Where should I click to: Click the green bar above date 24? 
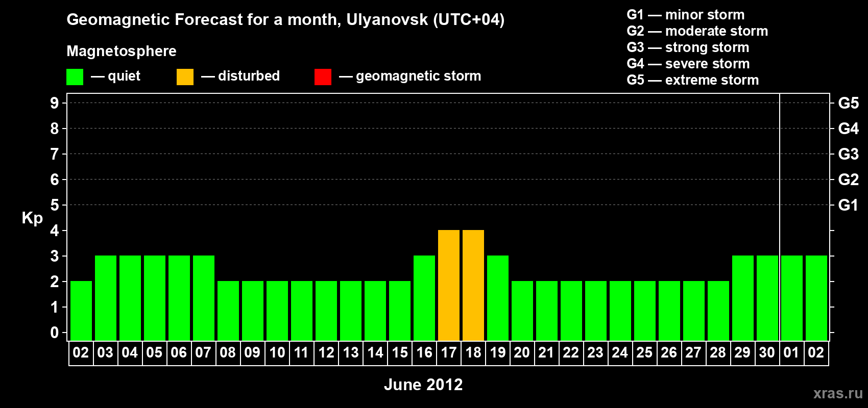point(620,311)
